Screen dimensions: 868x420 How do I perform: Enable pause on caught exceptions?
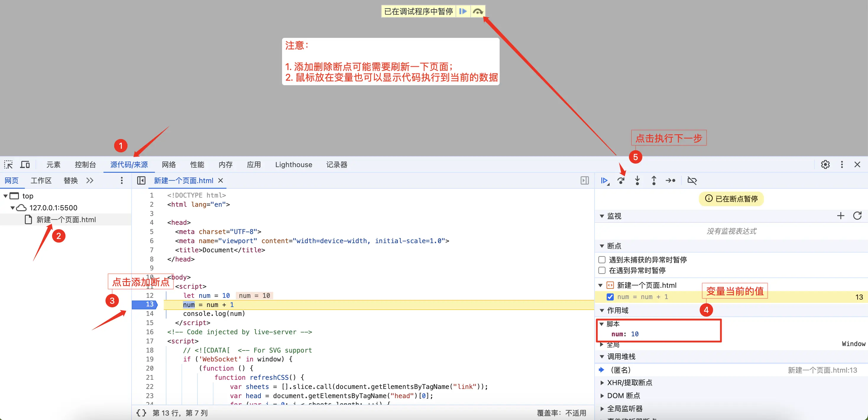click(602, 270)
